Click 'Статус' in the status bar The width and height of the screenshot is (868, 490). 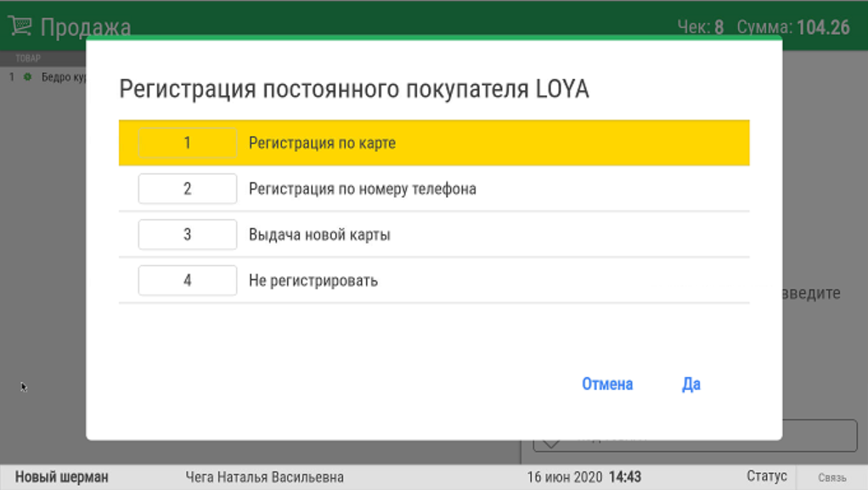(x=767, y=476)
